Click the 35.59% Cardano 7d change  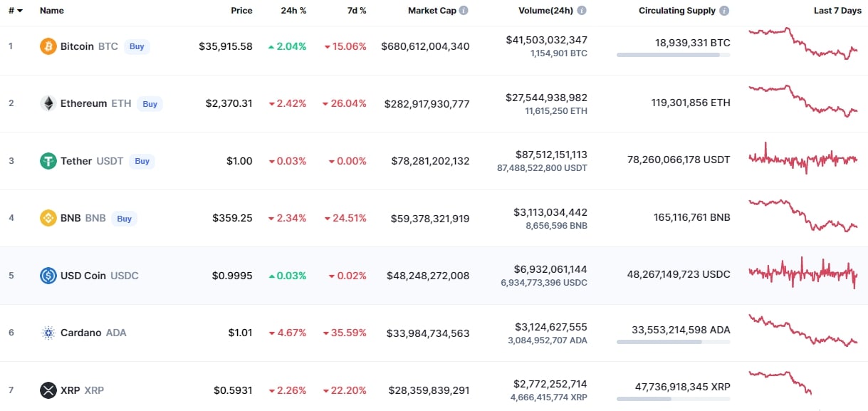345,333
